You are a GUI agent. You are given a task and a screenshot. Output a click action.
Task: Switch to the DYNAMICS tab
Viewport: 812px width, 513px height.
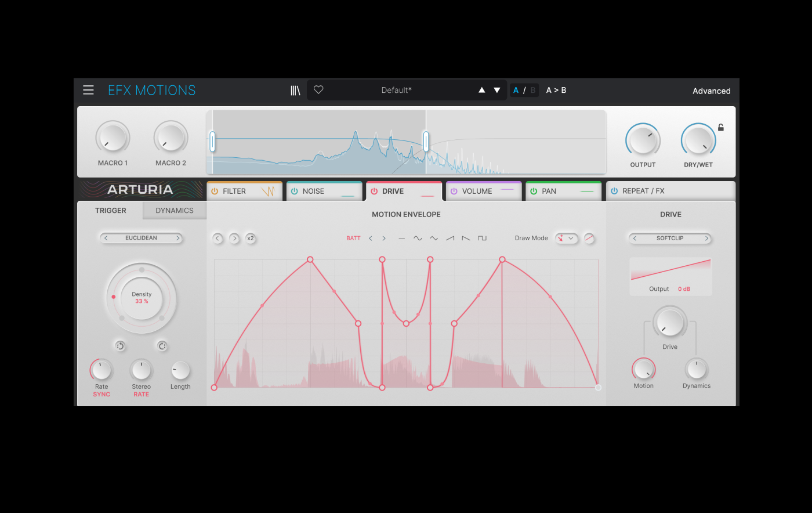coord(175,210)
